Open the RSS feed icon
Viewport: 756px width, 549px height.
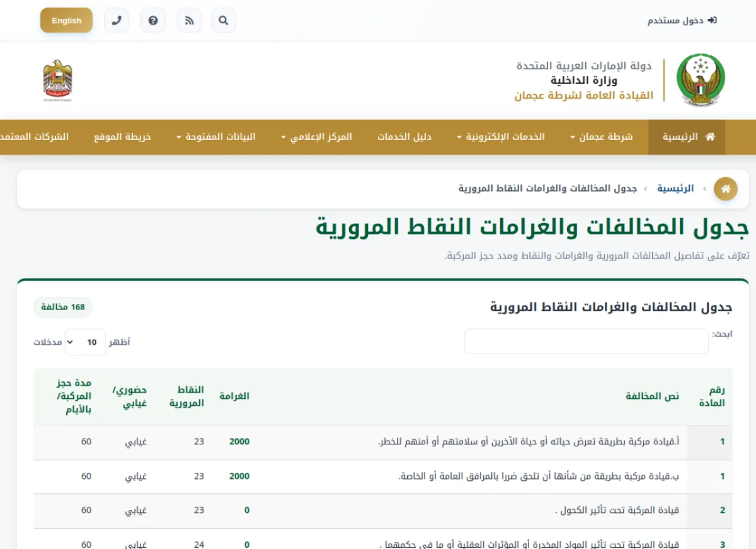[190, 20]
